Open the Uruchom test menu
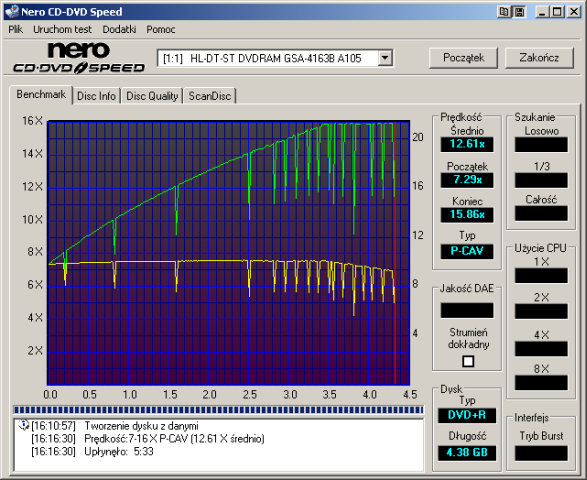This screenshot has width=587, height=480. [x=62, y=29]
